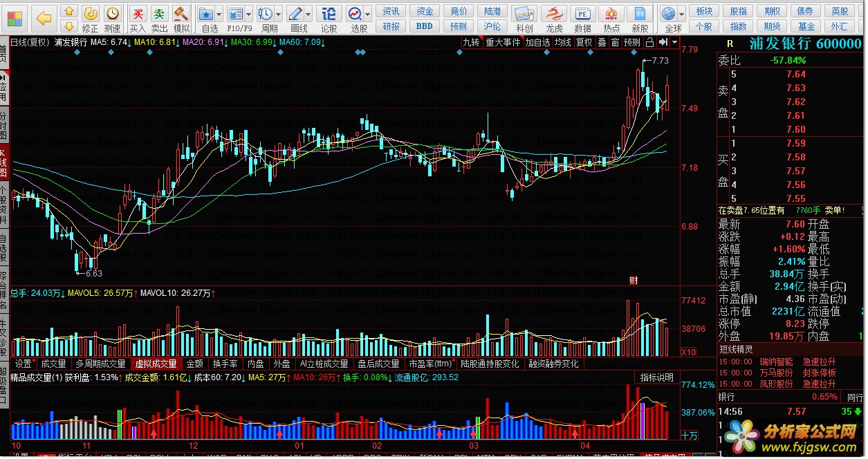
Task: Click the 财 marker on the chart
Action: tap(633, 280)
